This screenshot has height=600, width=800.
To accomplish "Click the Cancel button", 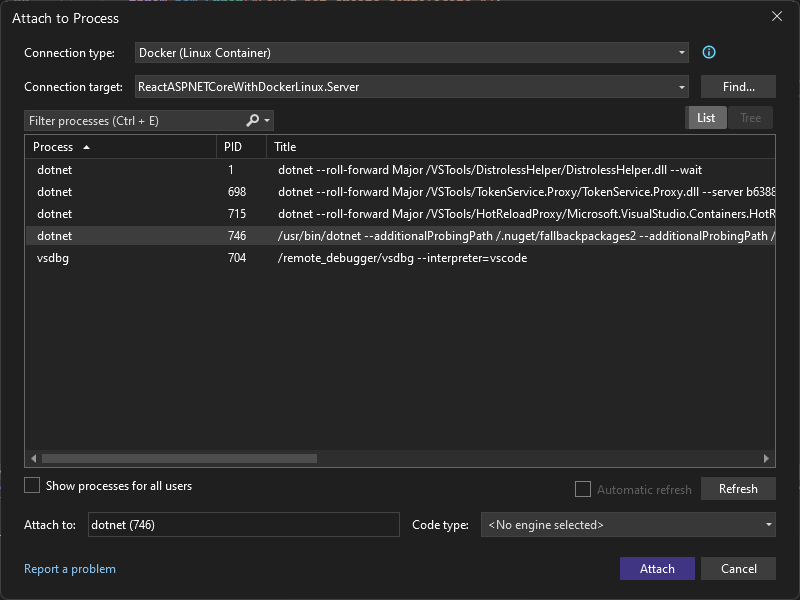I will 738,568.
